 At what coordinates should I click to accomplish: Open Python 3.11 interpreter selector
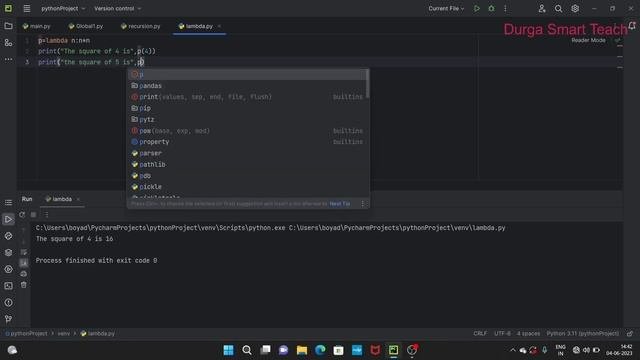[x=582, y=333]
